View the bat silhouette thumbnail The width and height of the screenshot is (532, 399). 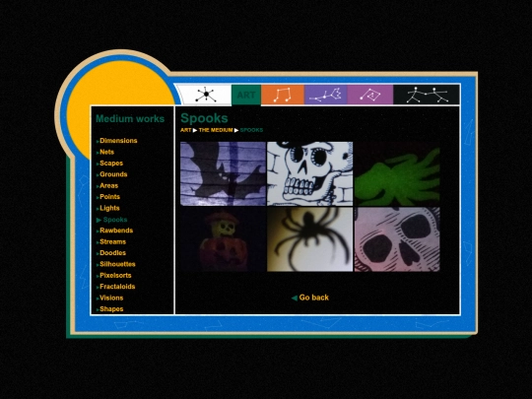click(223, 173)
